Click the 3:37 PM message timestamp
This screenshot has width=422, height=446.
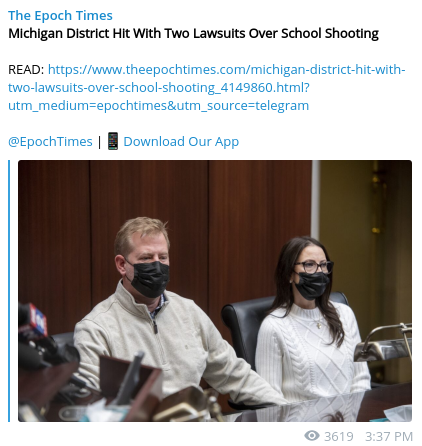coord(389,436)
